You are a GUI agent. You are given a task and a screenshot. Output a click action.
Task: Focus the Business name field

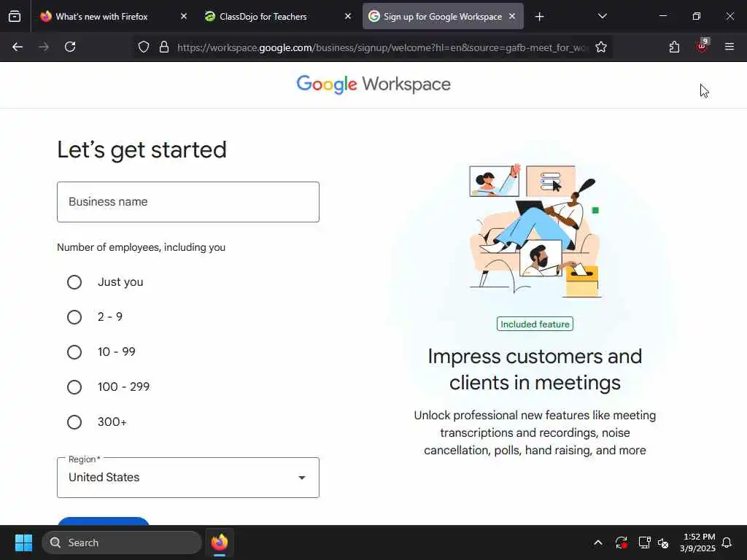point(188,202)
